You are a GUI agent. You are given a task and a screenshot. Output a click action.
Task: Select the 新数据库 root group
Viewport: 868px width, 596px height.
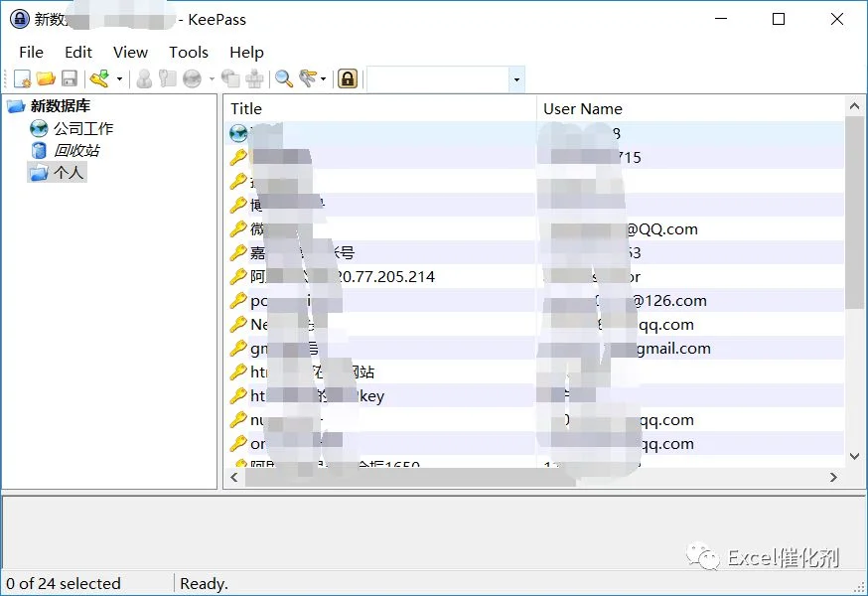point(61,106)
